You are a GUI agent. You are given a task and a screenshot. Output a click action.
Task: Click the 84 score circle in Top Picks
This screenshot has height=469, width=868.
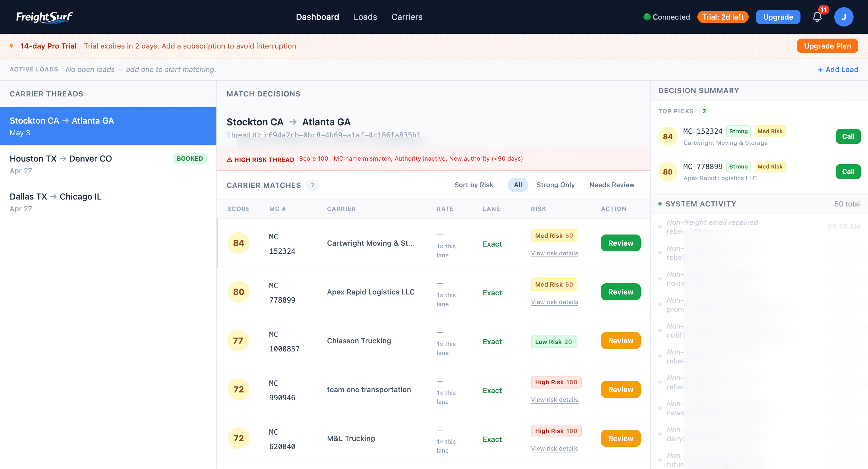(x=668, y=137)
